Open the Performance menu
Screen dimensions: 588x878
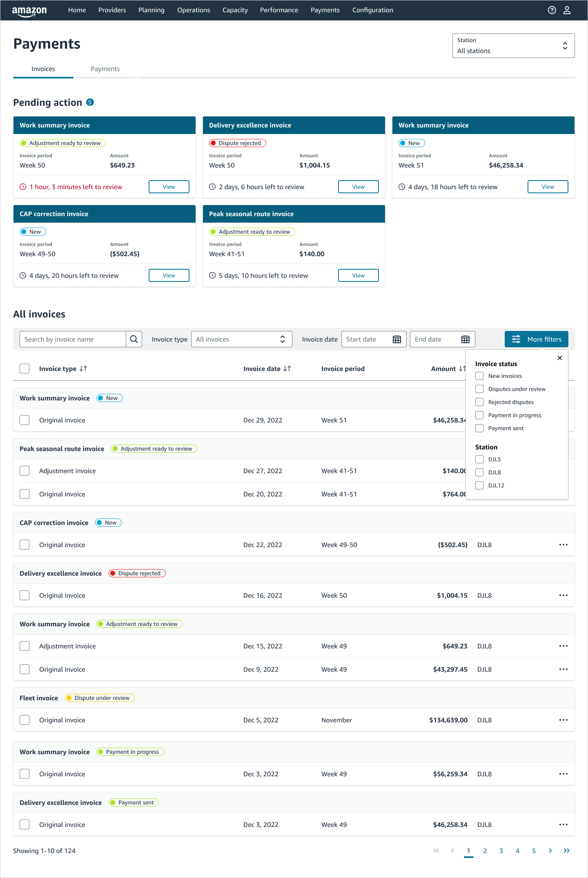279,10
